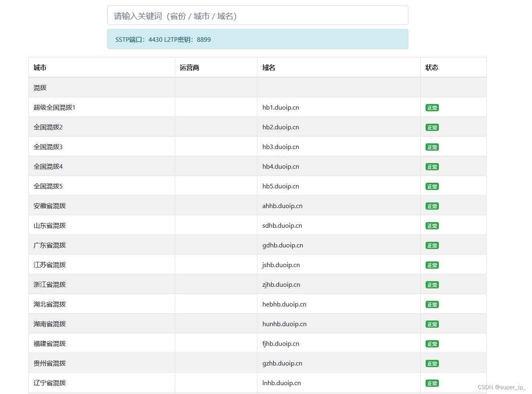Click 正常 status badge for jshb.duoip.cn

click(x=432, y=265)
